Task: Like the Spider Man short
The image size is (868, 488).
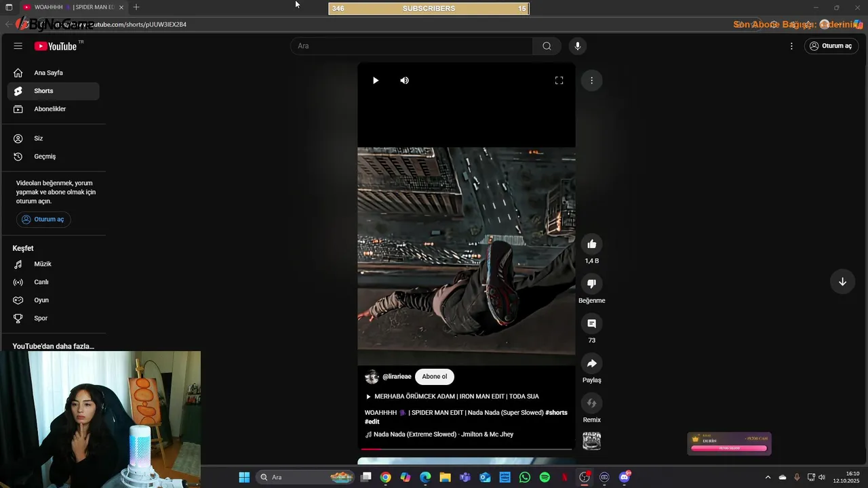Action: point(591,244)
